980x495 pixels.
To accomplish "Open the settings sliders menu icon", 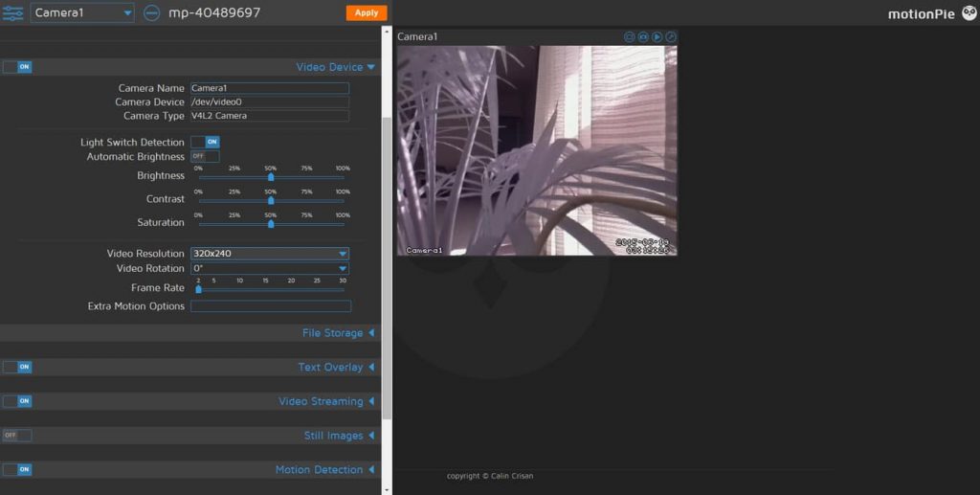I will click(12, 12).
